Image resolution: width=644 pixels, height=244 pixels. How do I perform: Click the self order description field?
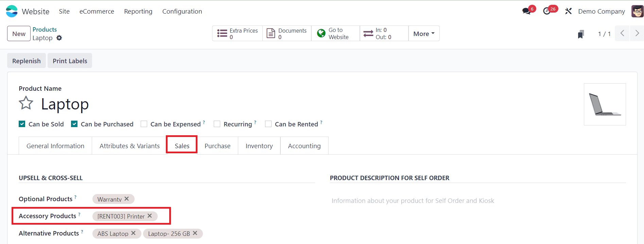(478, 201)
